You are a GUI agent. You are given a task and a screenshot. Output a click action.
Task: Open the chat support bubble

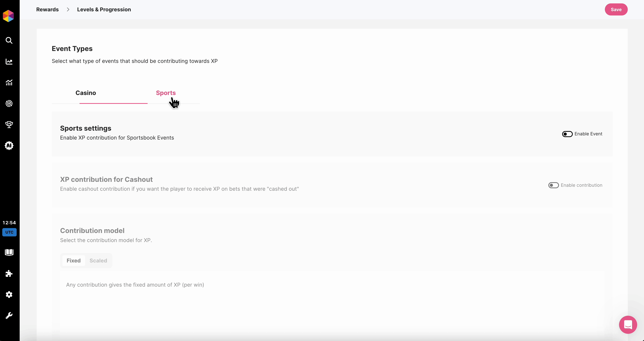[628, 325]
